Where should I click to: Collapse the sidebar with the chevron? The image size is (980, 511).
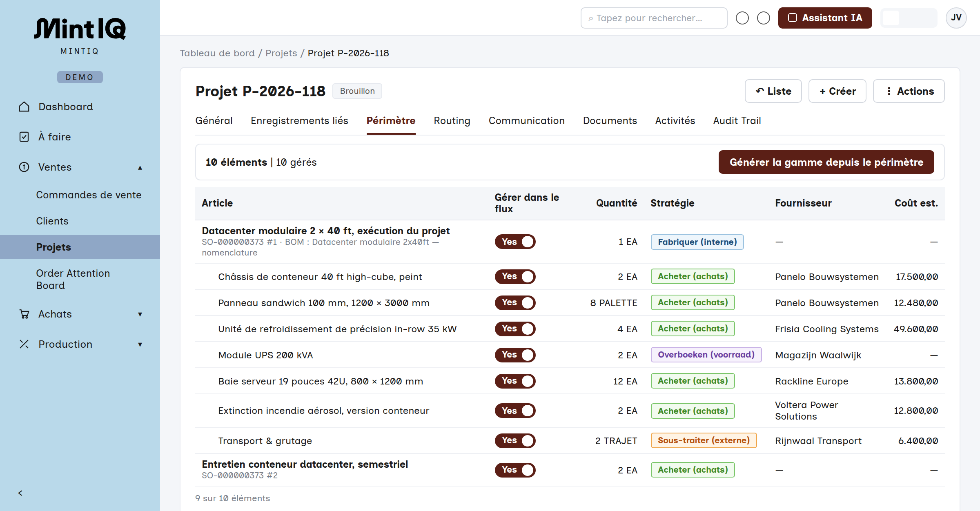click(20, 493)
